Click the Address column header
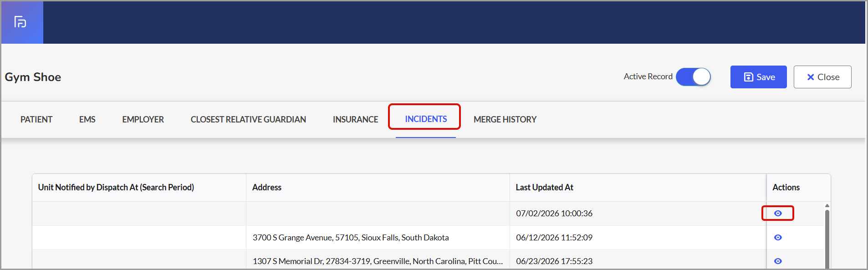Image resolution: width=868 pixels, height=270 pixels. tap(267, 187)
